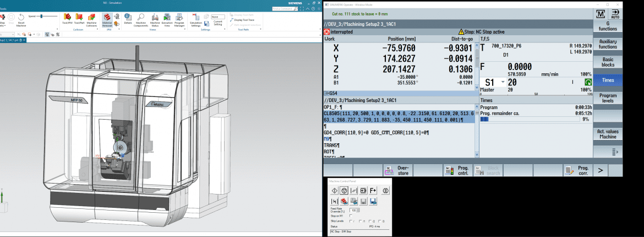This screenshot has width=644, height=237.
Task: Open Machine Collisions settings
Action: coord(91,20)
